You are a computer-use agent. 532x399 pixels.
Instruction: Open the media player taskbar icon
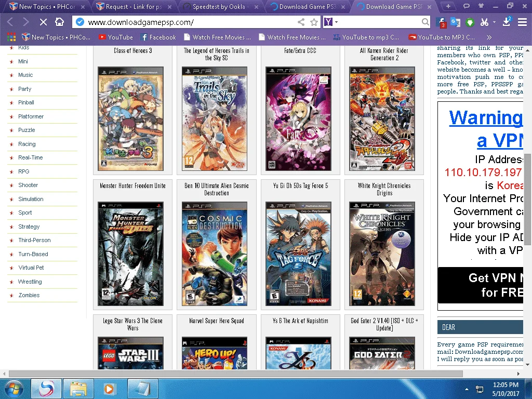pyautogui.click(x=109, y=389)
